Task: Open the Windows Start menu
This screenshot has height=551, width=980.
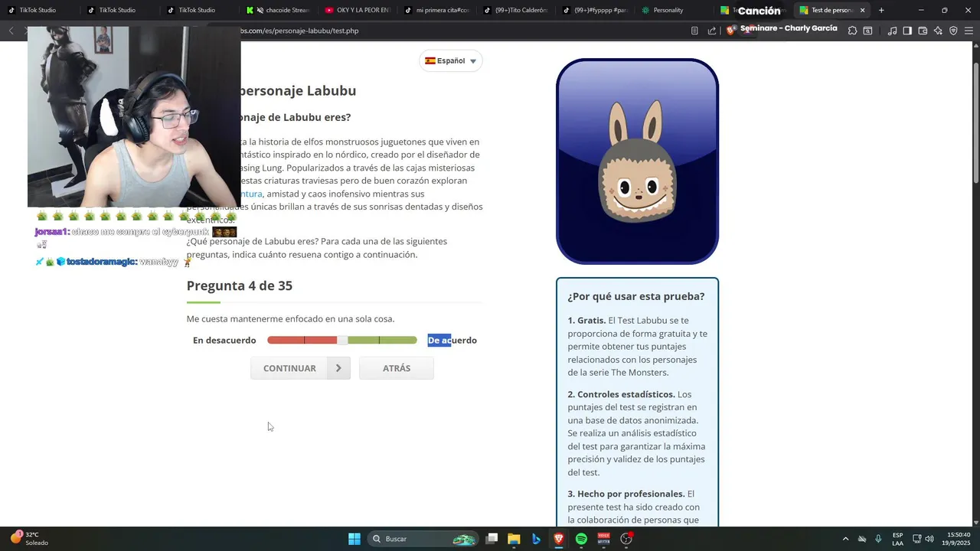Action: click(x=354, y=539)
